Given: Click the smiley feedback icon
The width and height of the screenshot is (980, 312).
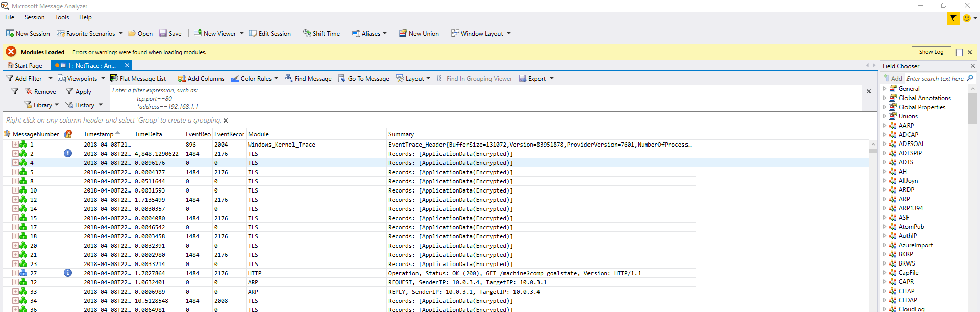Looking at the screenshot, I should tap(966, 18).
